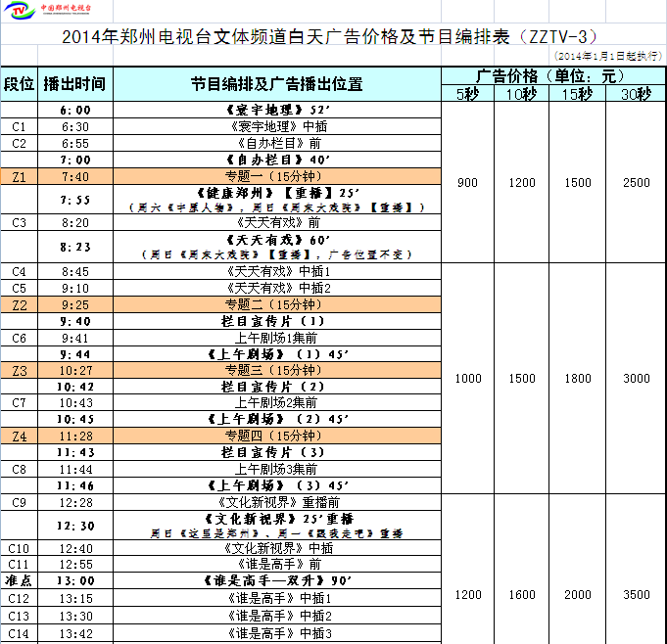This screenshot has width=667, height=644.
Task: Select the 《上午剧场》（3）45' cell
Action: tap(277, 485)
